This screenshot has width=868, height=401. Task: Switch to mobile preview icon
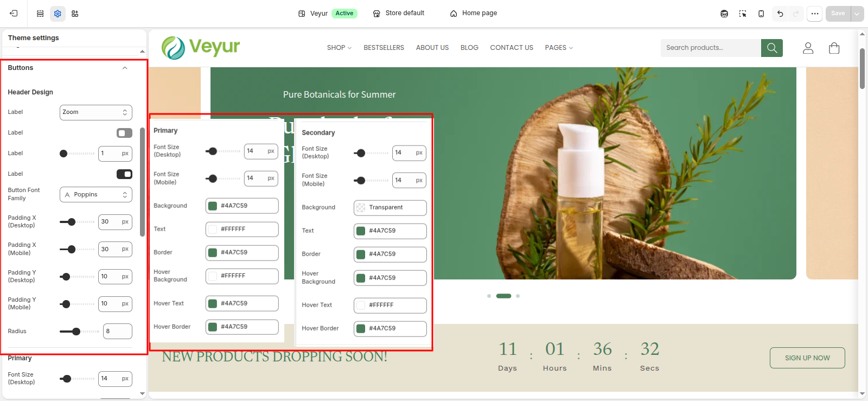(x=761, y=14)
